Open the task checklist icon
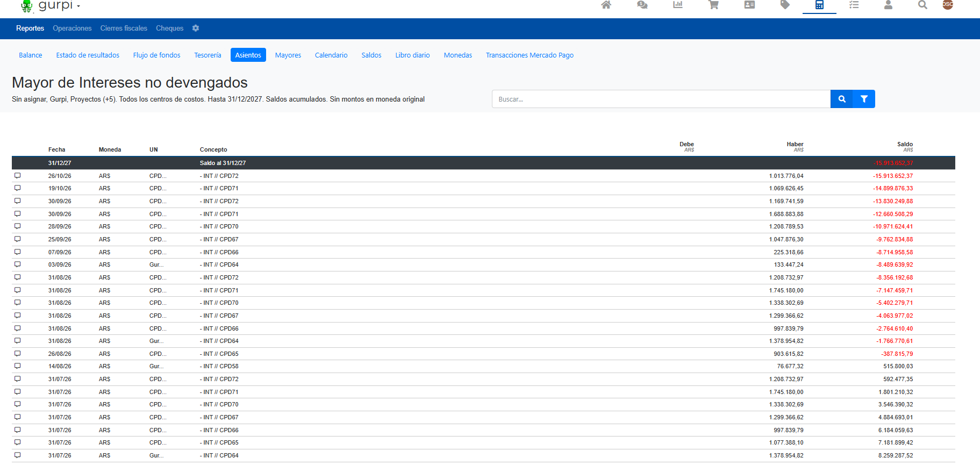Screen dimensions: 980x465 (854, 5)
